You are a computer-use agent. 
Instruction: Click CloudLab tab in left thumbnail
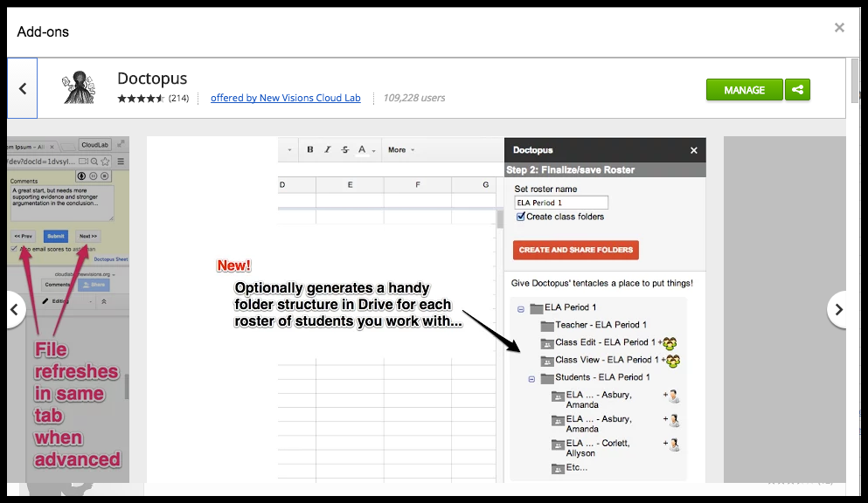coord(94,145)
